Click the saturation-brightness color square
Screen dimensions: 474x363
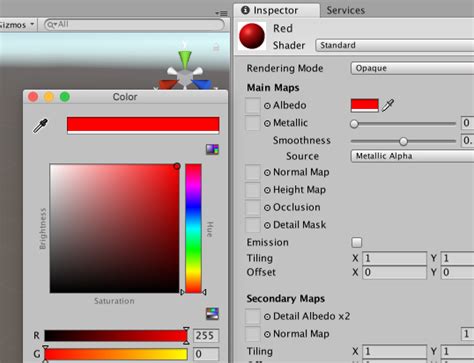(114, 228)
